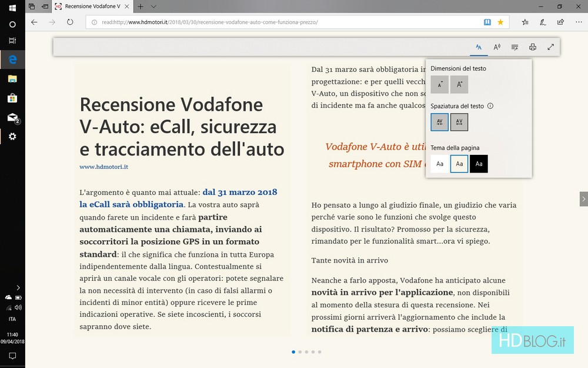The image size is (588, 368).
Task: Select narrow text spacing option
Action: click(439, 122)
